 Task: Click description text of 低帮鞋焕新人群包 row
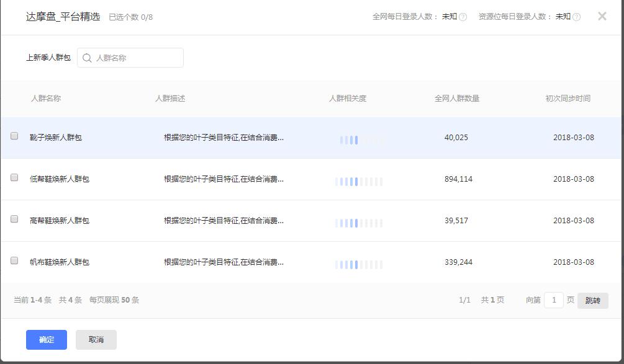tap(224, 179)
